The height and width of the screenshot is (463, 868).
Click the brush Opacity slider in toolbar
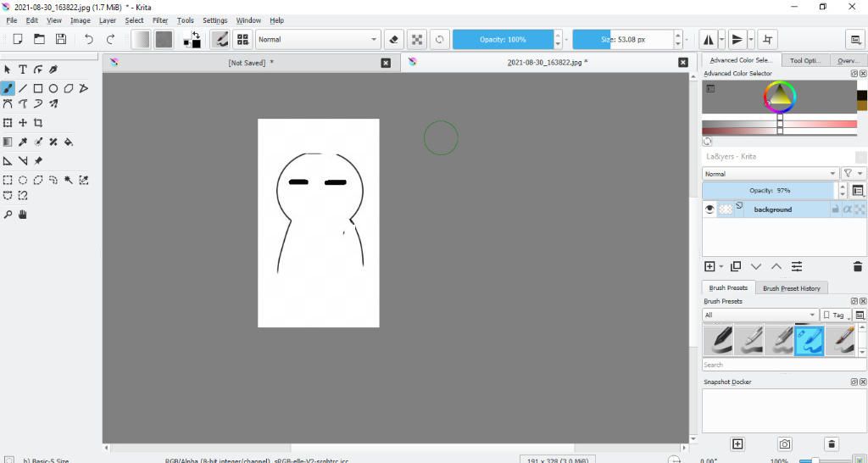pyautogui.click(x=503, y=39)
